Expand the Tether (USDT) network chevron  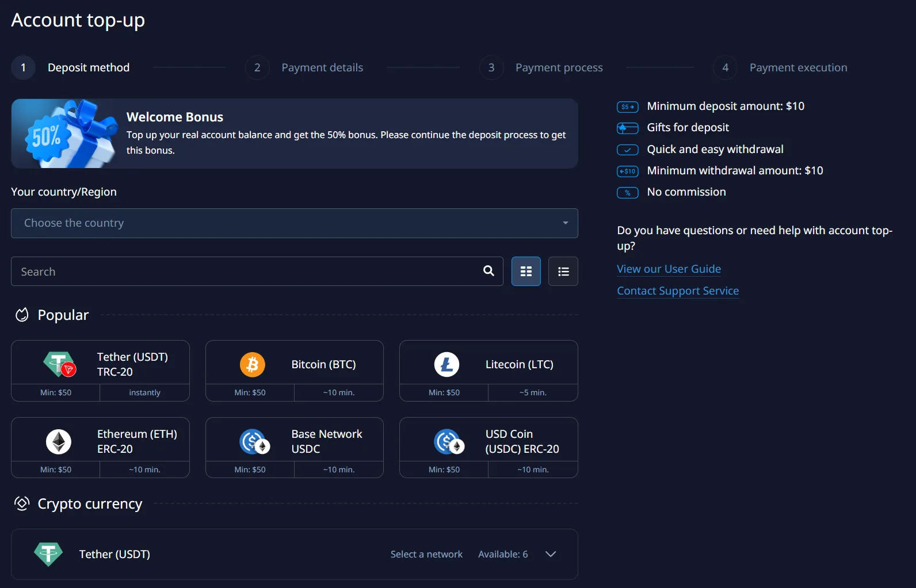(551, 554)
